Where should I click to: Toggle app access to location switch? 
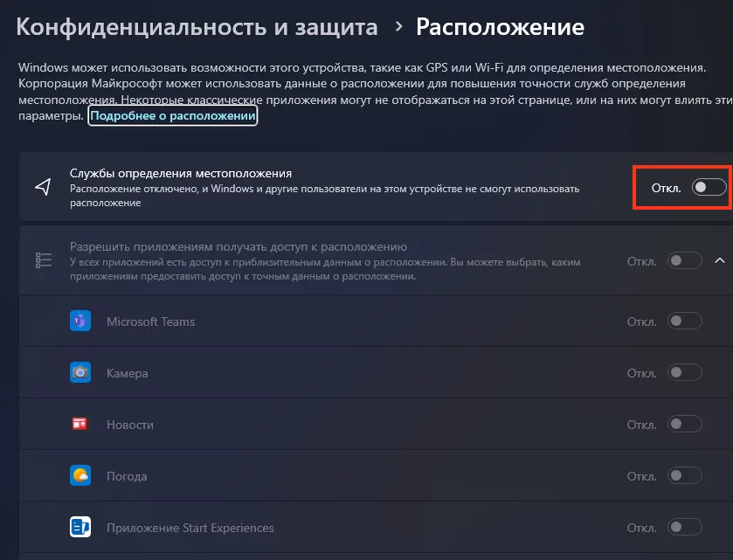[685, 260]
